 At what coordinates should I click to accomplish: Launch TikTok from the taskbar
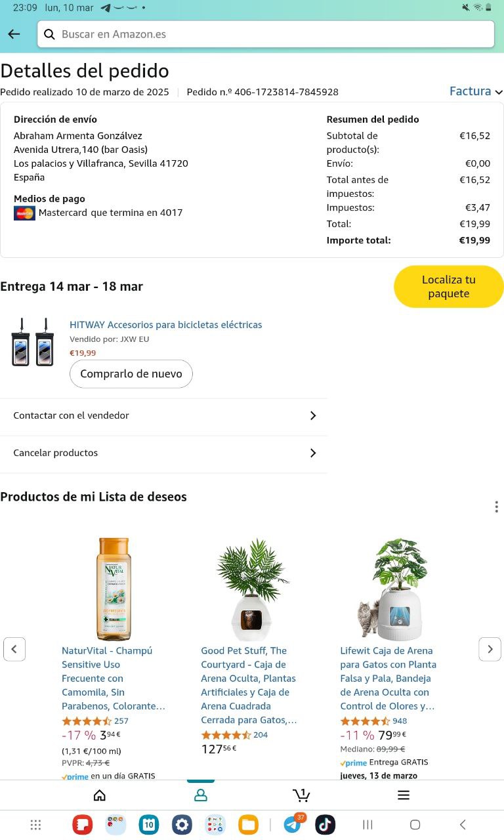(x=325, y=824)
